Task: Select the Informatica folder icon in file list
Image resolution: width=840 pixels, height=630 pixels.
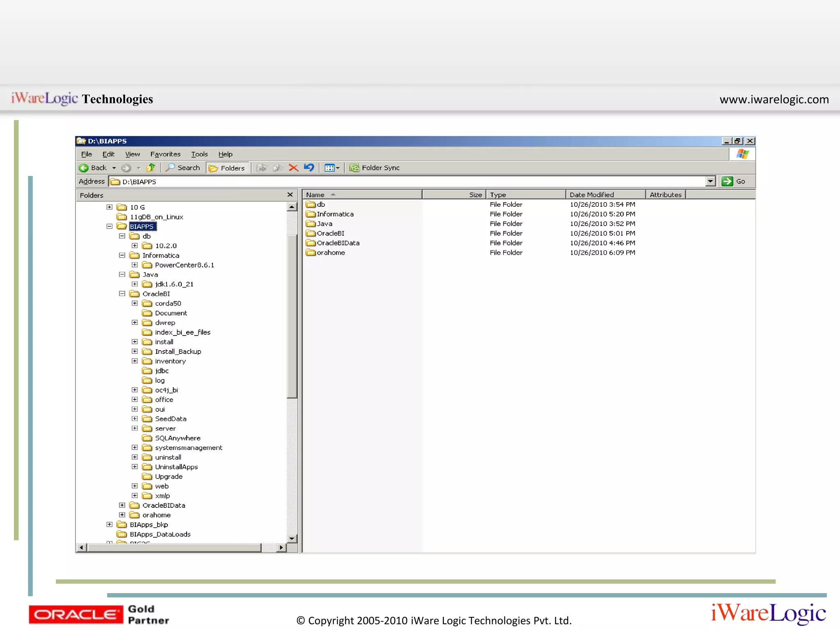Action: [310, 214]
